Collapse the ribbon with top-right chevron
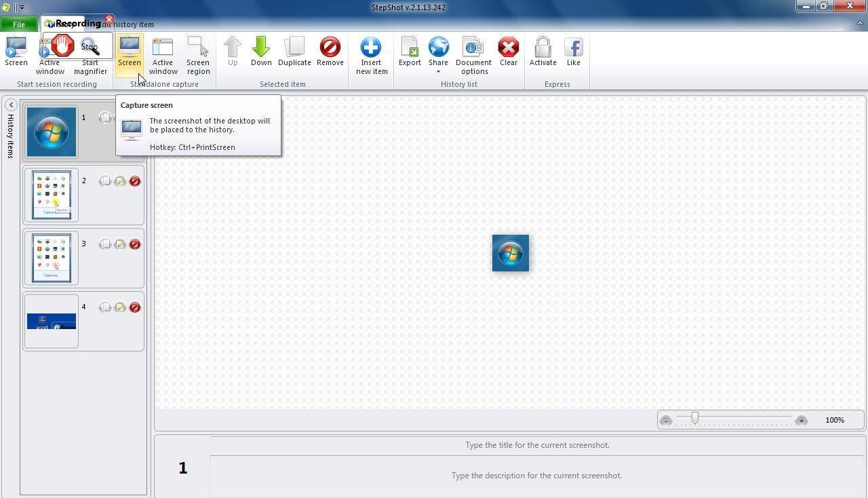868x498 pixels. (860, 24)
